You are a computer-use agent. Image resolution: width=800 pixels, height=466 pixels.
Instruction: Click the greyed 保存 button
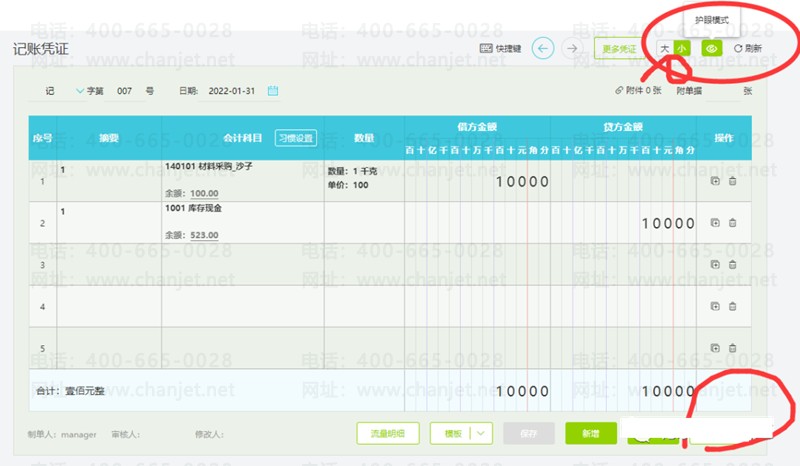click(529, 434)
